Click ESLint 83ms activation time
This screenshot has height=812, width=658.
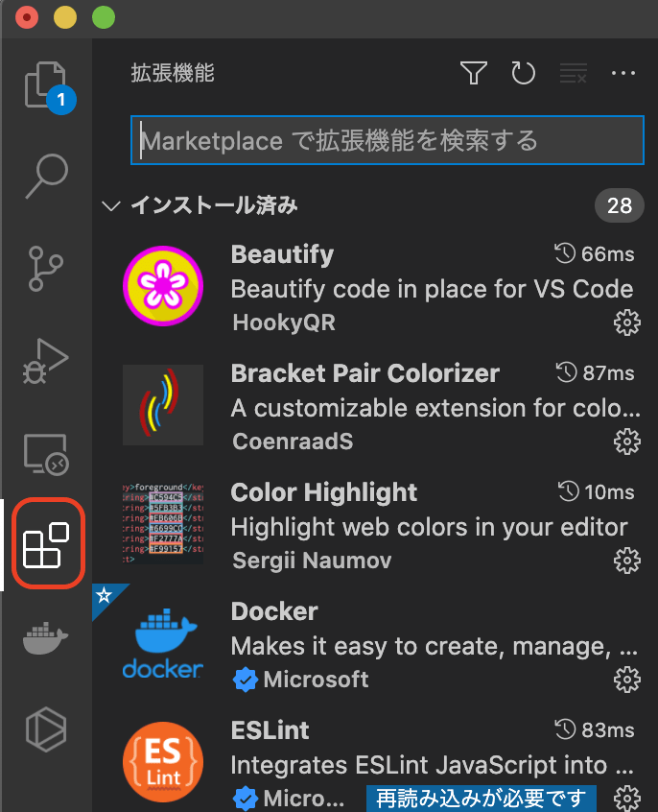click(595, 730)
